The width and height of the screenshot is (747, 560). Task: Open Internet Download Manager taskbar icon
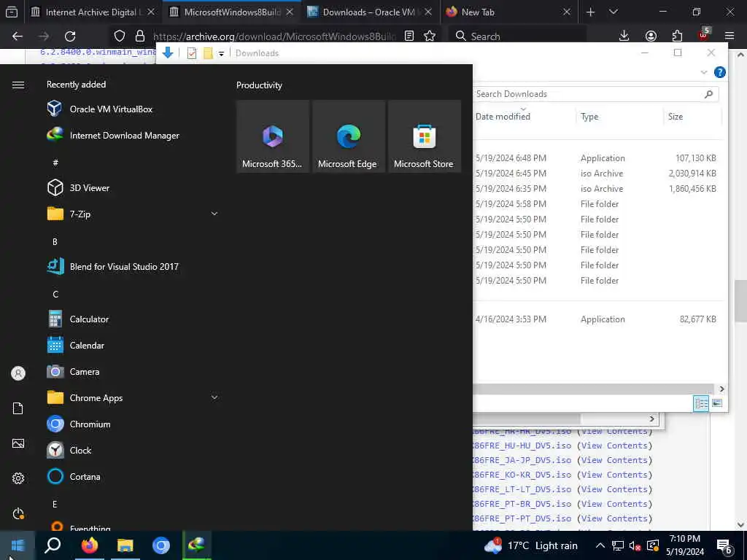click(x=196, y=545)
